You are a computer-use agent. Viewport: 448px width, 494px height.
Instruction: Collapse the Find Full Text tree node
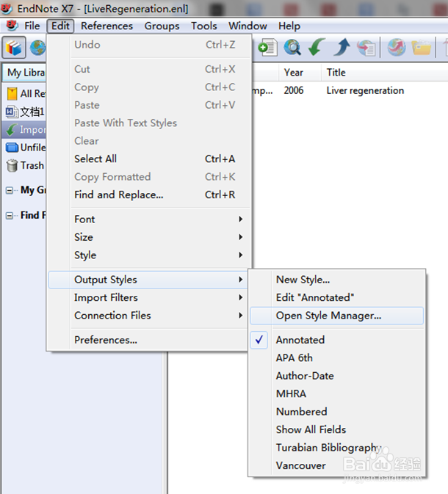pyautogui.click(x=10, y=216)
